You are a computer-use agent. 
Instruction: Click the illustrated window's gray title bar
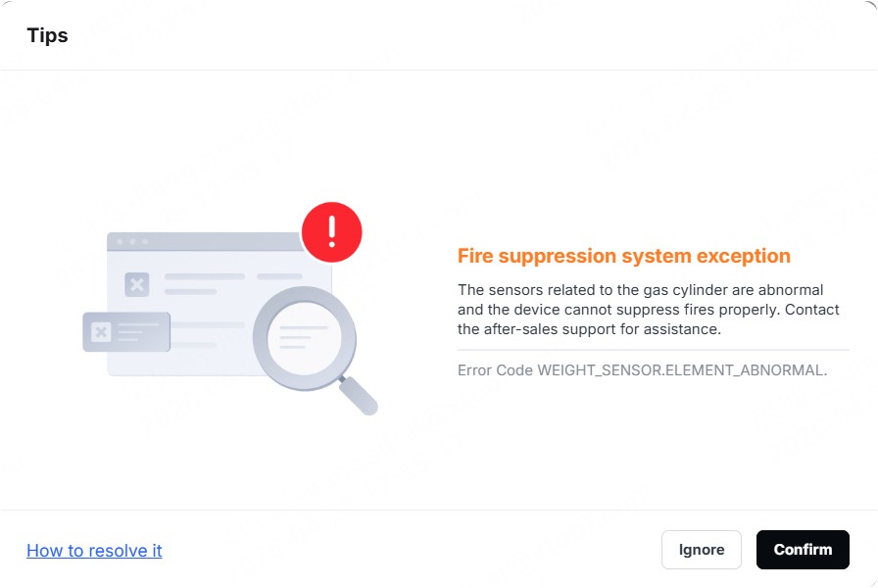pos(205,241)
